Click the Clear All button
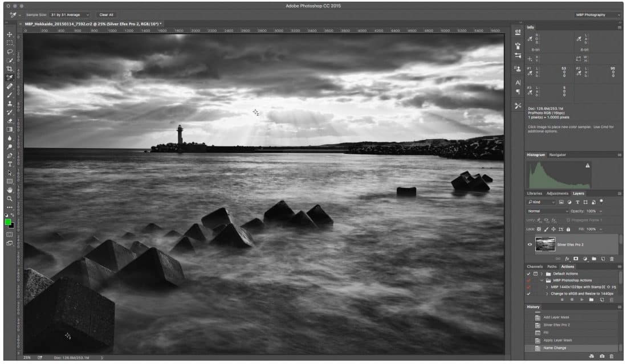627x364 pixels. (106, 14)
